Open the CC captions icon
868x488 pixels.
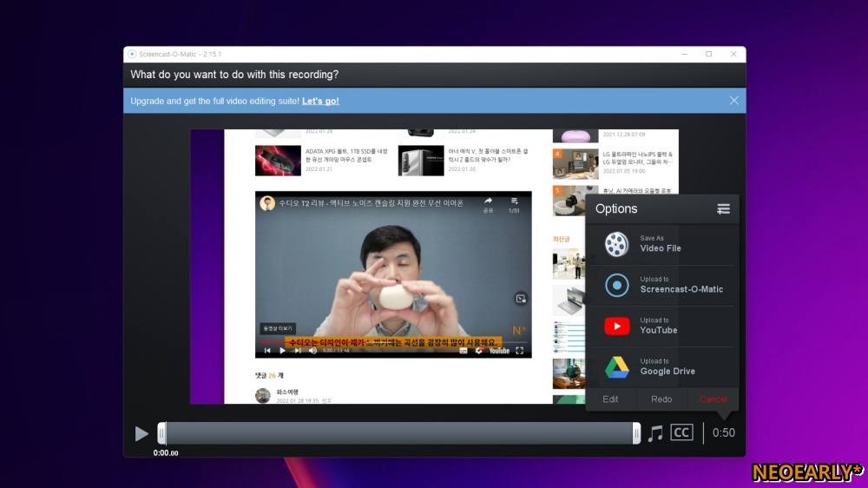coord(681,432)
